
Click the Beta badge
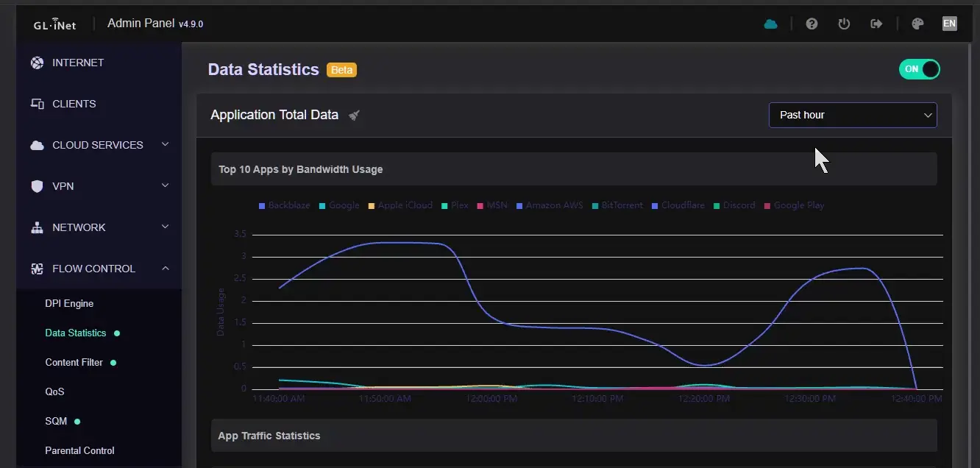coord(341,70)
